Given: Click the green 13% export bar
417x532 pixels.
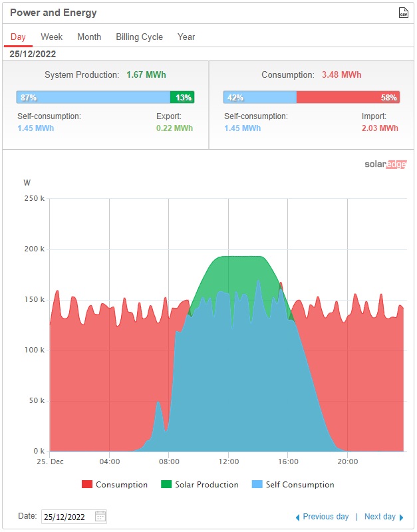Looking at the screenshot, I should [x=182, y=98].
